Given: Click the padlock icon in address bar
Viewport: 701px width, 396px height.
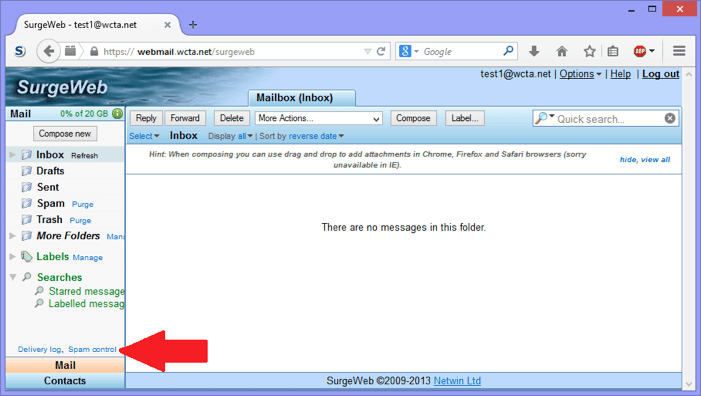Looking at the screenshot, I should click(x=94, y=51).
